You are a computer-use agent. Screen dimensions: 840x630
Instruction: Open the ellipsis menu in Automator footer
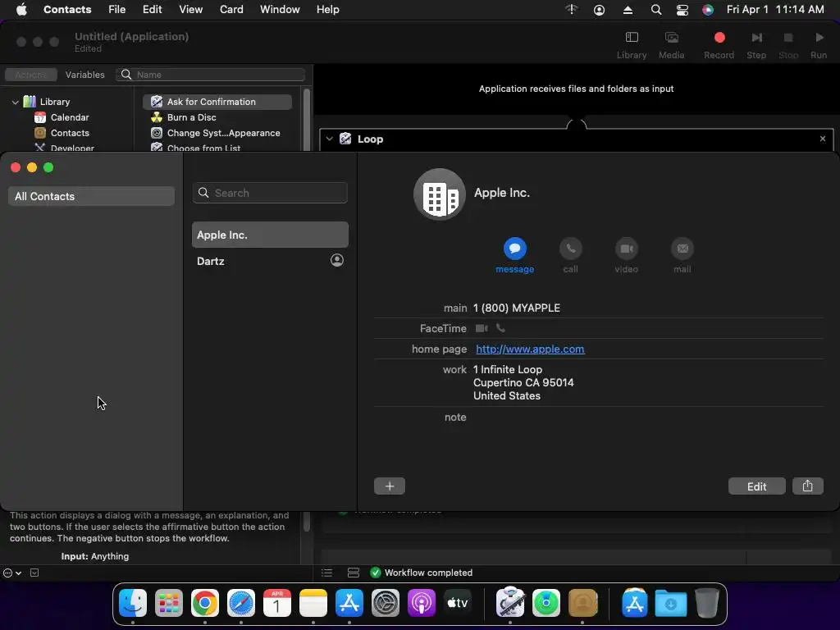(12, 573)
